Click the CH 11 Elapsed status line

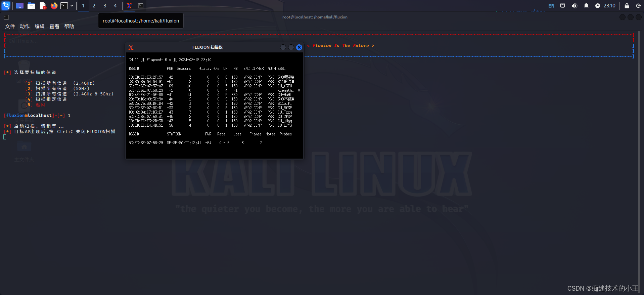[x=170, y=60]
